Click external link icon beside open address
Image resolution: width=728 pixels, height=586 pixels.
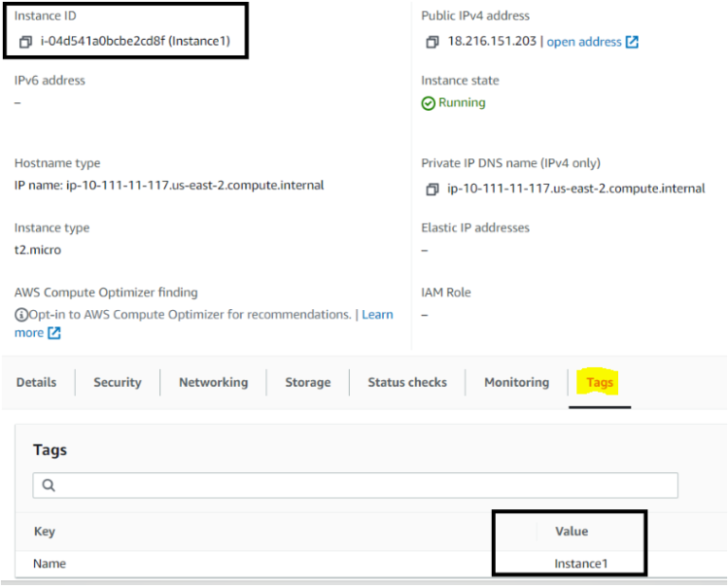click(632, 43)
